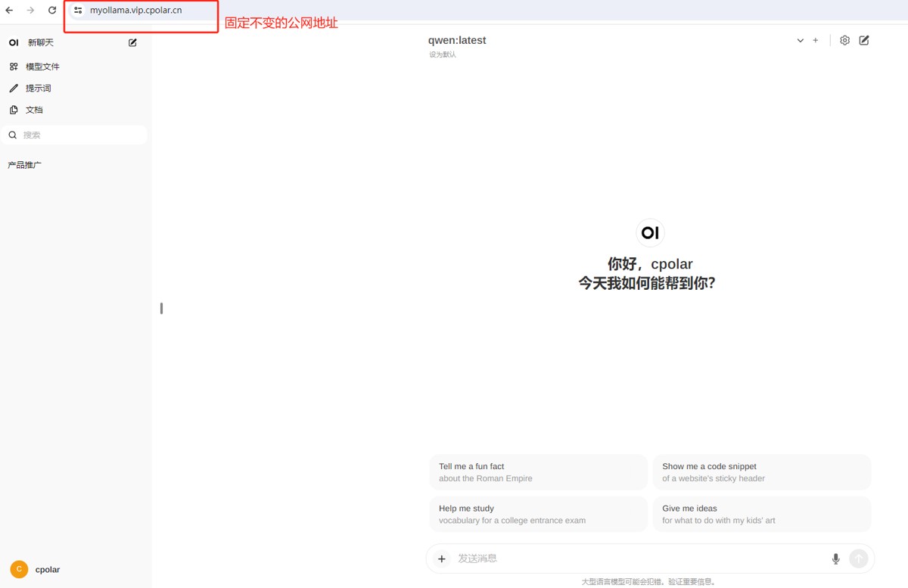Choose the Tell me a fun fact suggestion

[538, 472]
